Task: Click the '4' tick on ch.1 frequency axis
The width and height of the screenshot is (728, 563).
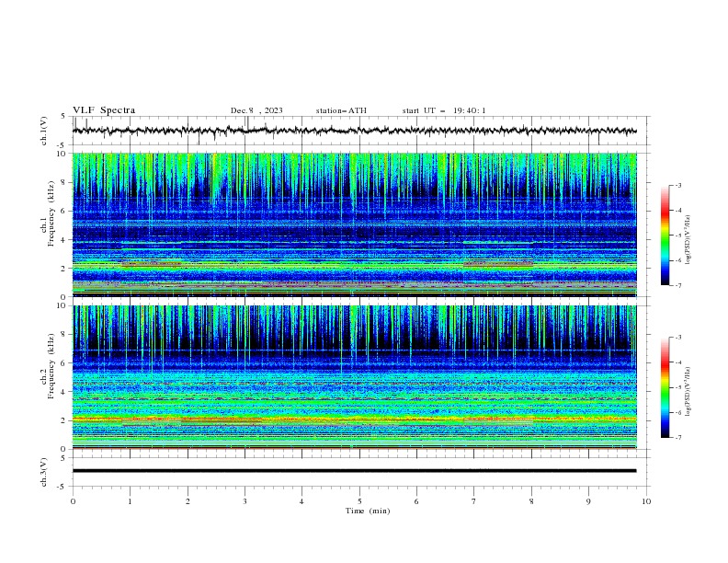Action: 63,240
